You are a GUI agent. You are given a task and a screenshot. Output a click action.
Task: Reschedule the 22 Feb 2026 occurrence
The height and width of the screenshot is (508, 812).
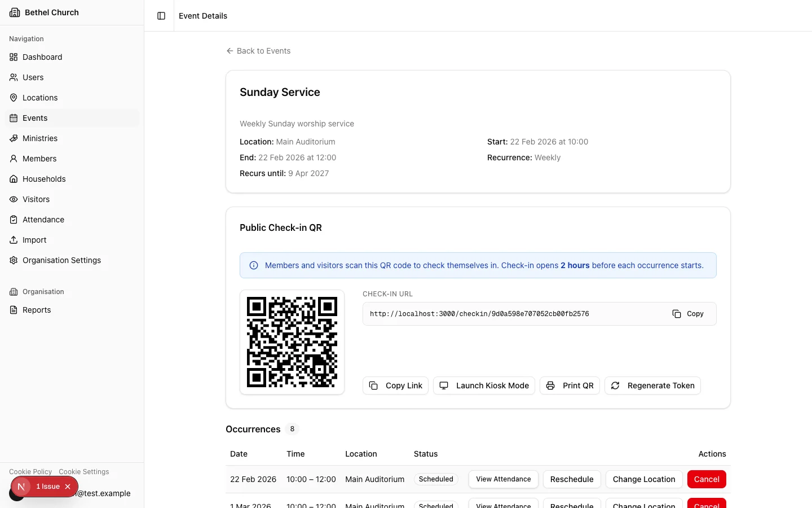pos(572,479)
